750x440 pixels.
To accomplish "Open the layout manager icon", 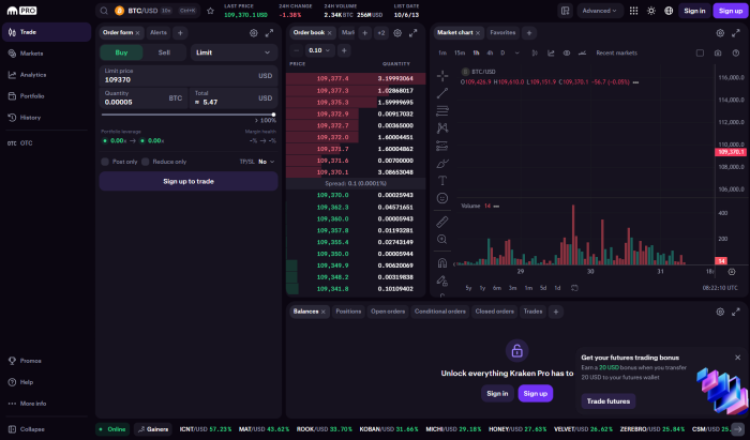I will (565, 11).
